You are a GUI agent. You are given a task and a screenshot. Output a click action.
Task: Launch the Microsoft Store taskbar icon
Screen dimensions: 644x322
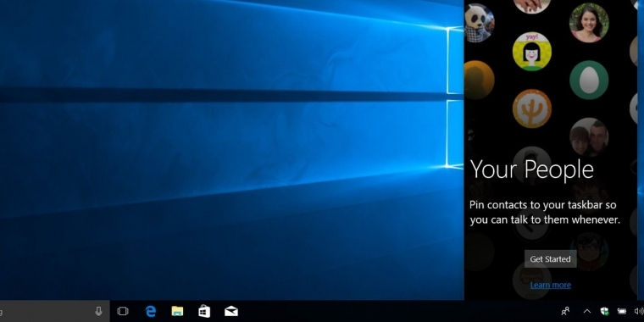click(204, 311)
